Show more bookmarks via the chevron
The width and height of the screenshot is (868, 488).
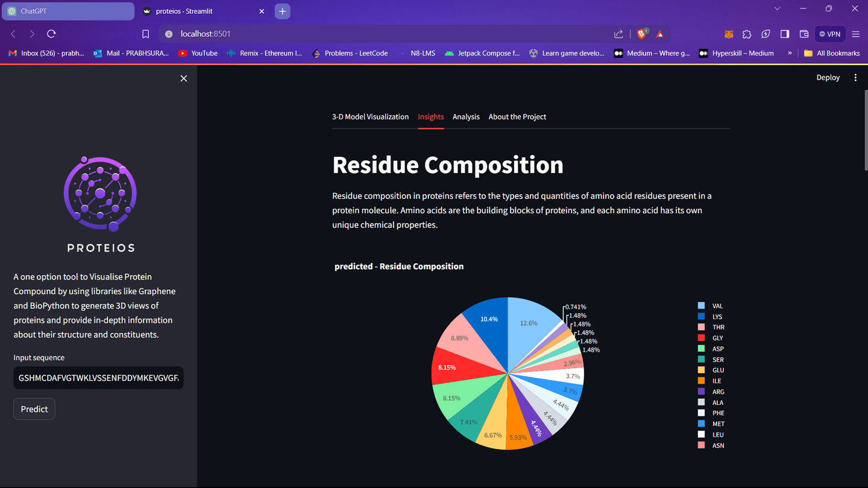(x=790, y=53)
